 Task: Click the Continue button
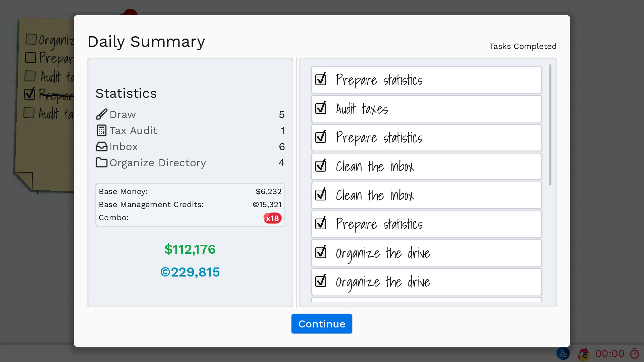(322, 324)
